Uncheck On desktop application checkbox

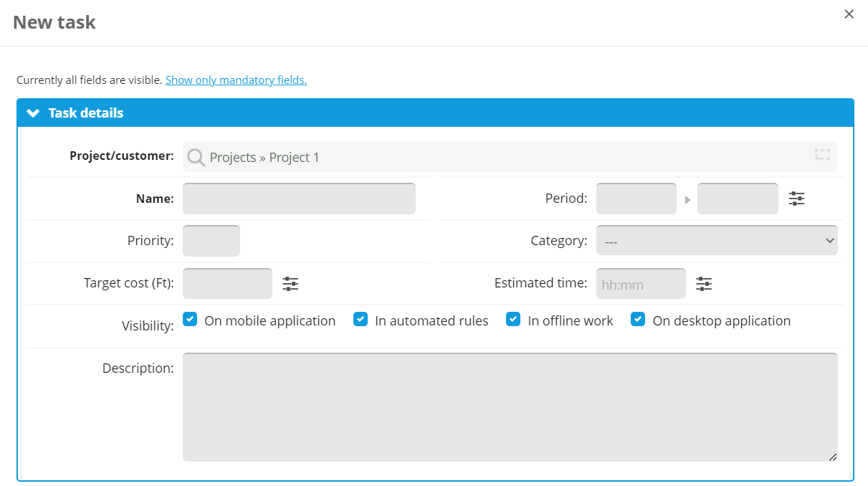[638, 320]
